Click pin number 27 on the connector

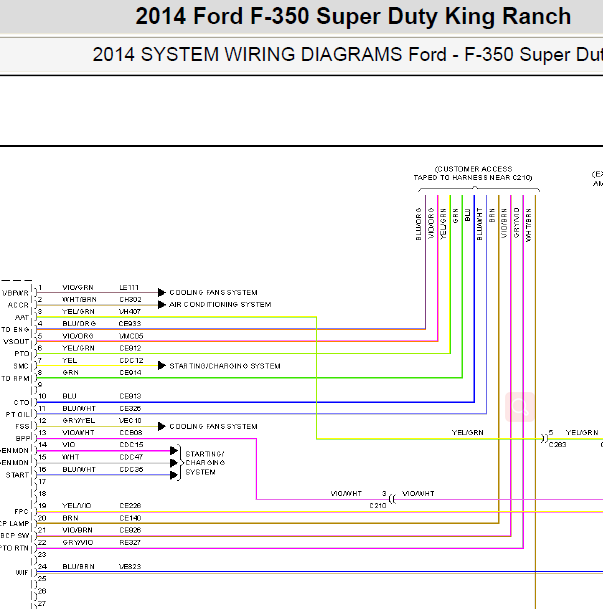click(x=42, y=604)
